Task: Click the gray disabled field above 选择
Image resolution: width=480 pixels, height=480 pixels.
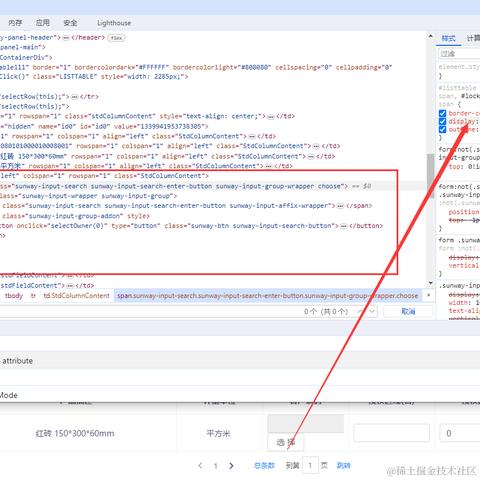Action: click(x=306, y=424)
